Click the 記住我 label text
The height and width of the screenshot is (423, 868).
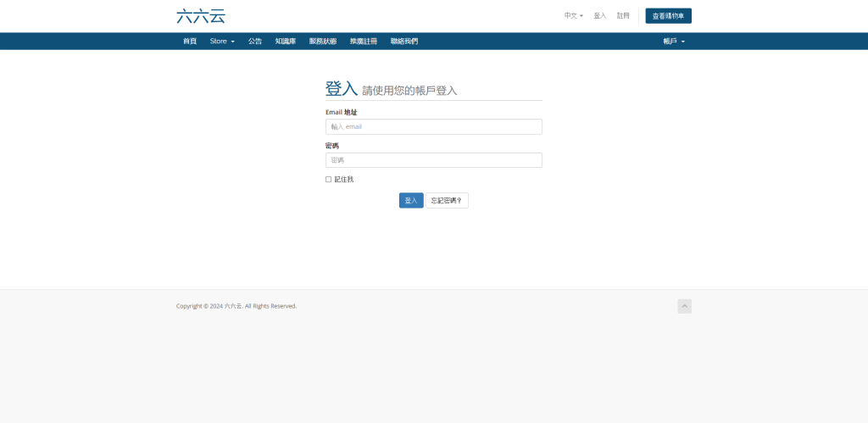[x=344, y=180]
